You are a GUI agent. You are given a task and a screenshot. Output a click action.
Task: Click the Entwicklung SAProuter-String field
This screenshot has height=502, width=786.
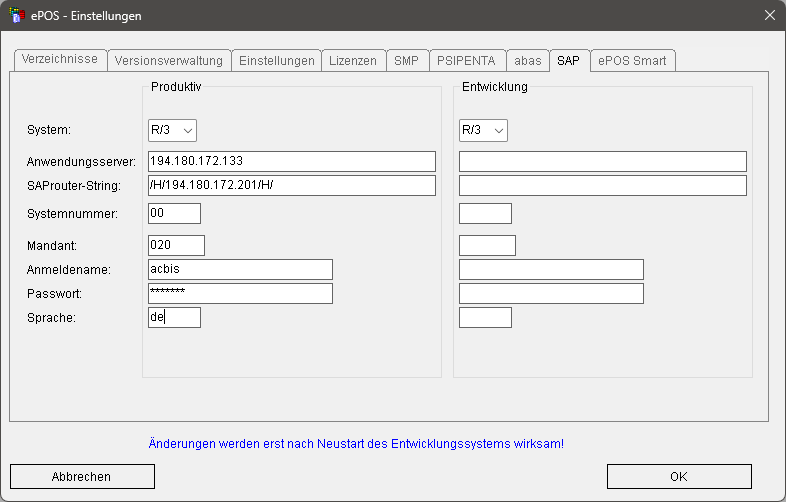[x=603, y=186]
